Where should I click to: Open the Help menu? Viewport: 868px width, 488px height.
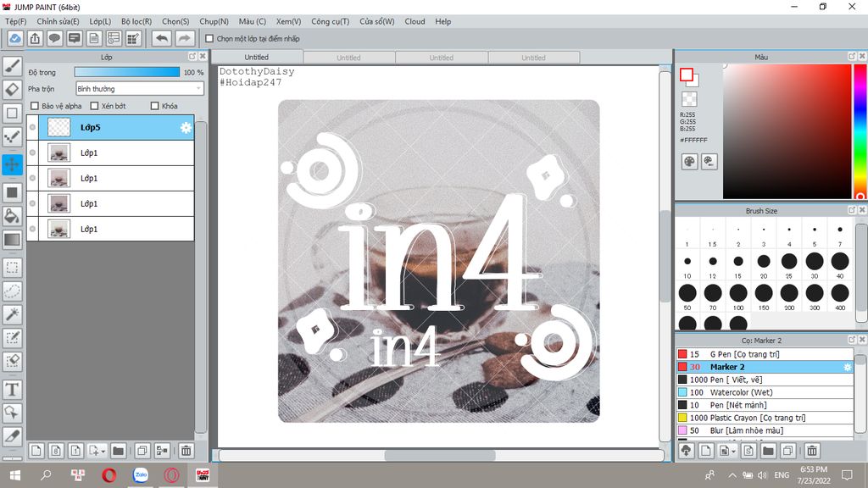point(442,21)
